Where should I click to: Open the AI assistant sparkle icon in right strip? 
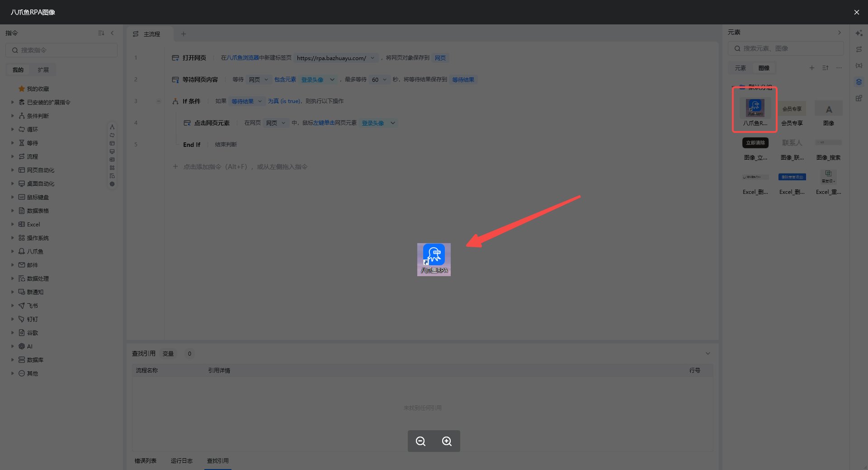[x=859, y=33]
